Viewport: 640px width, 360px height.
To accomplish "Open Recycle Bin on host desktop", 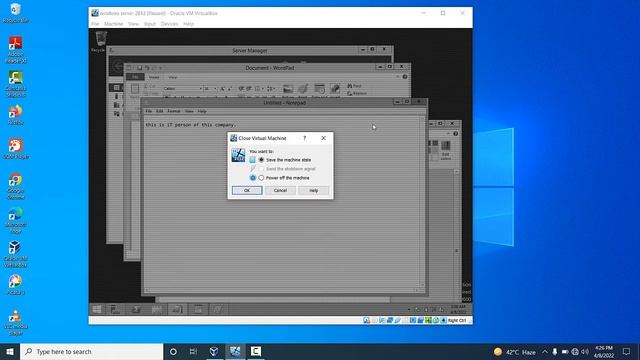I will pyautogui.click(x=16, y=13).
